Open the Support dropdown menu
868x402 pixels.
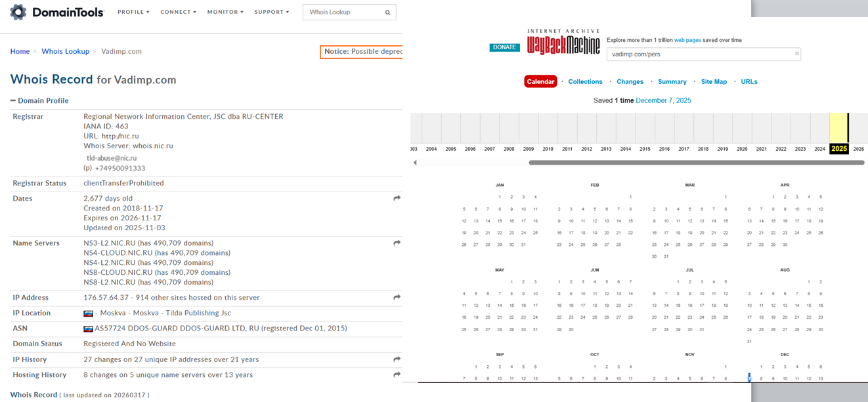point(272,12)
